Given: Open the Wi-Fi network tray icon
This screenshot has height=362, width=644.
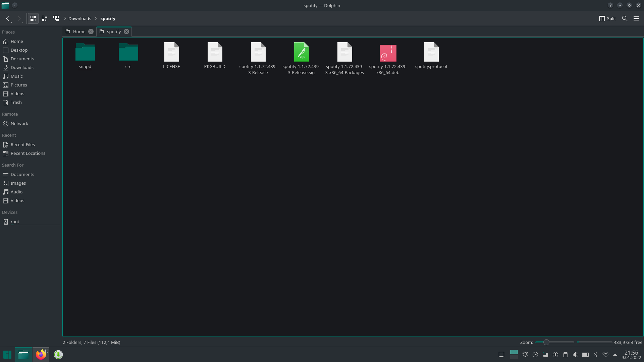Looking at the screenshot, I should pos(606,355).
